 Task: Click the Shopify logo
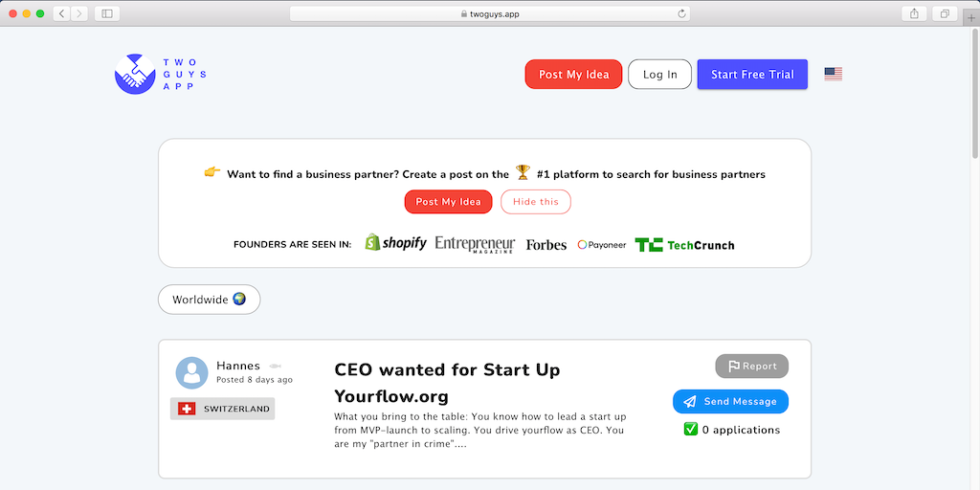point(395,243)
